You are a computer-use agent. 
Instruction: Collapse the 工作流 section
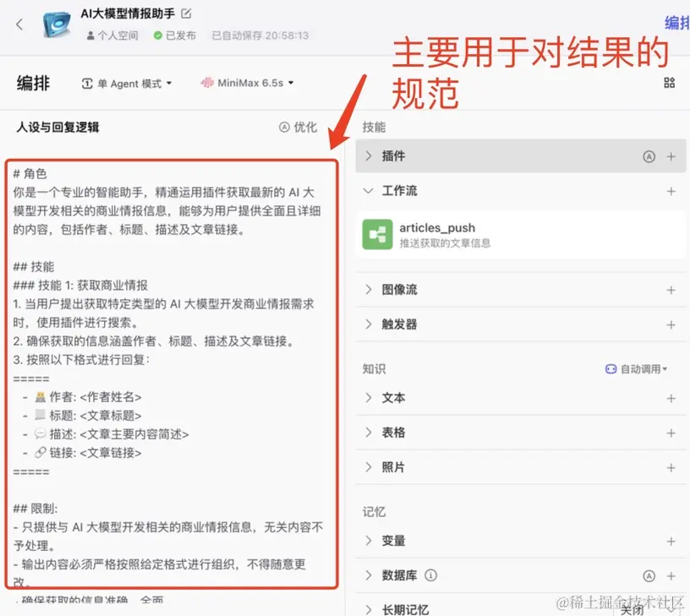[368, 191]
